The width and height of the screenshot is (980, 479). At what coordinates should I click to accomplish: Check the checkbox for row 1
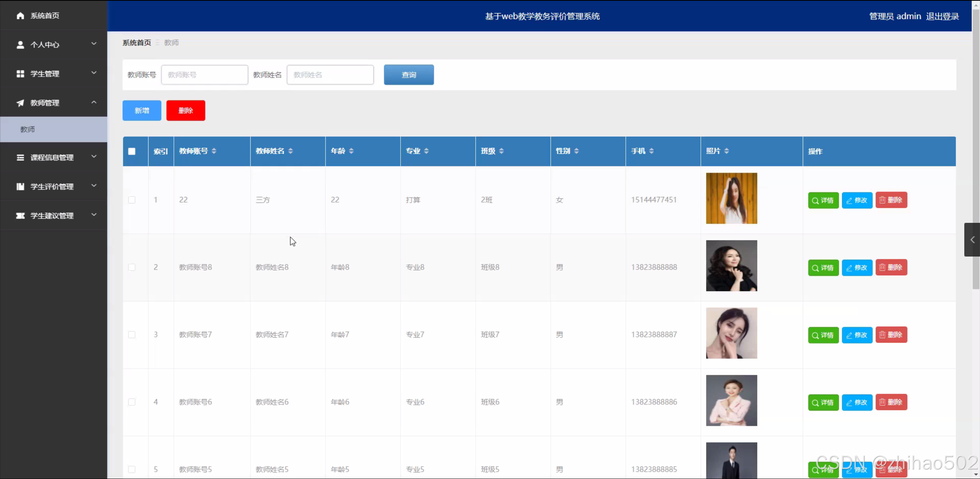click(x=132, y=200)
